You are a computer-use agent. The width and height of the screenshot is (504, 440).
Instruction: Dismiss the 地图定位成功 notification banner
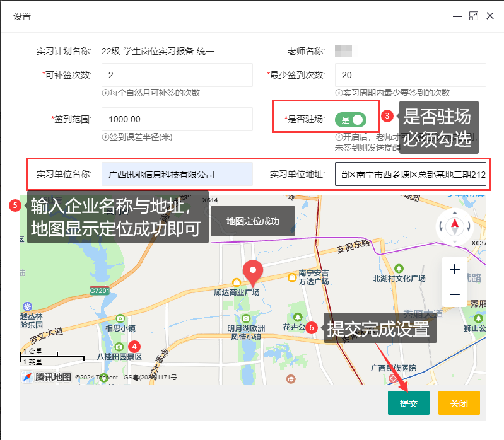[x=252, y=221]
